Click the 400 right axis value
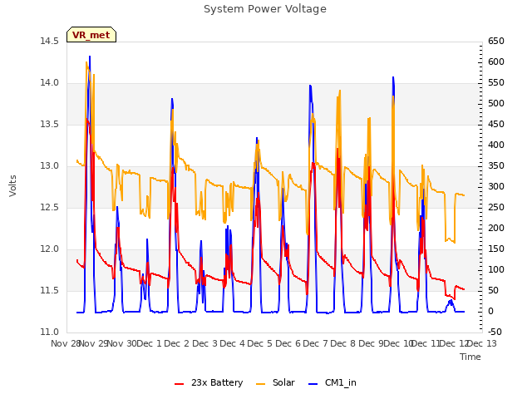 (496, 145)
